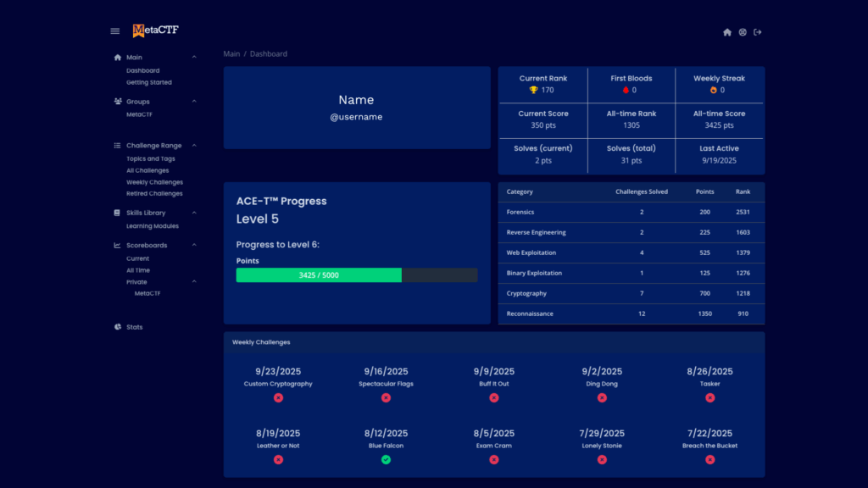The width and height of the screenshot is (868, 488).
Task: Click the Stats pie chart icon
Action: [118, 327]
